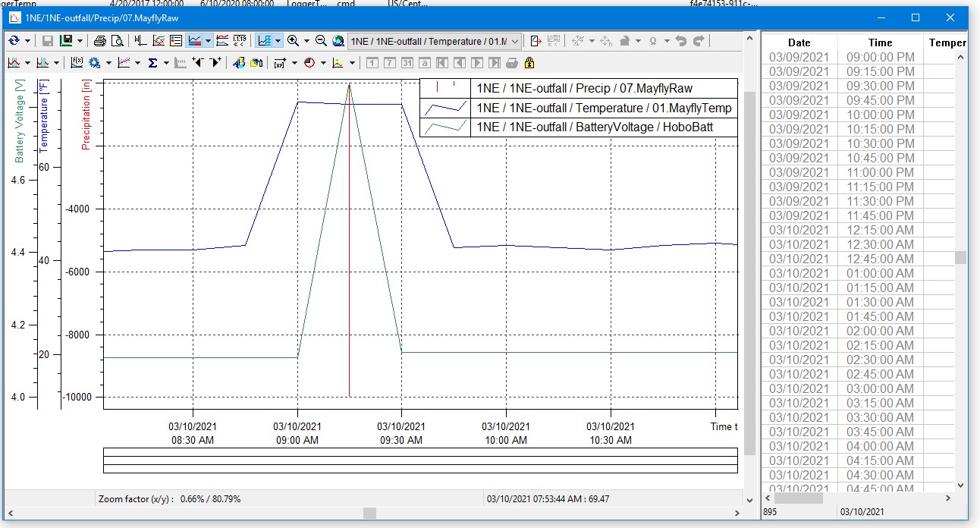This screenshot has height=528, width=980.
Task: Click the data table vertical scrollbar thumb
Action: [960, 258]
